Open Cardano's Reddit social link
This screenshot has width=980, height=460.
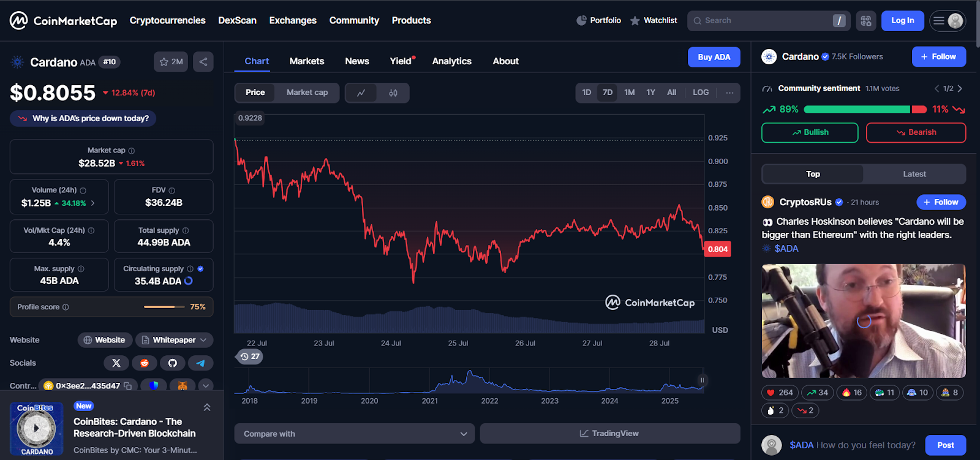click(145, 363)
